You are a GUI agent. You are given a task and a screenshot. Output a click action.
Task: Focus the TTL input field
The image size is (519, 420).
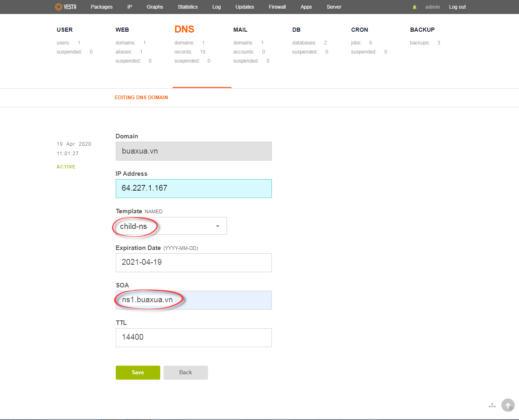(194, 338)
